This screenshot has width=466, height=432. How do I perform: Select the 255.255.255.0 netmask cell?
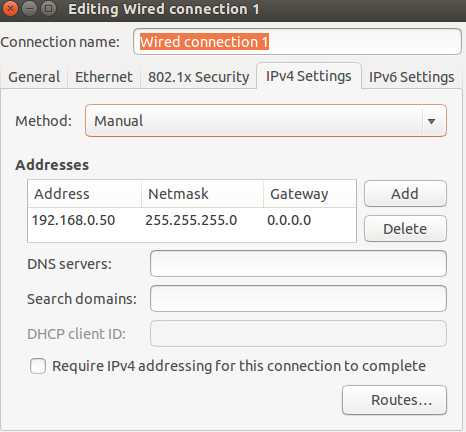(x=191, y=220)
